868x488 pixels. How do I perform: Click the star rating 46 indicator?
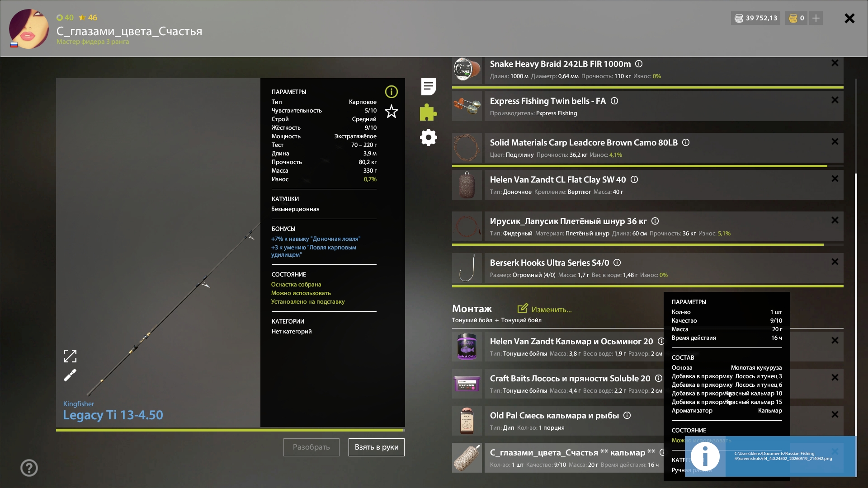pyautogui.click(x=88, y=18)
